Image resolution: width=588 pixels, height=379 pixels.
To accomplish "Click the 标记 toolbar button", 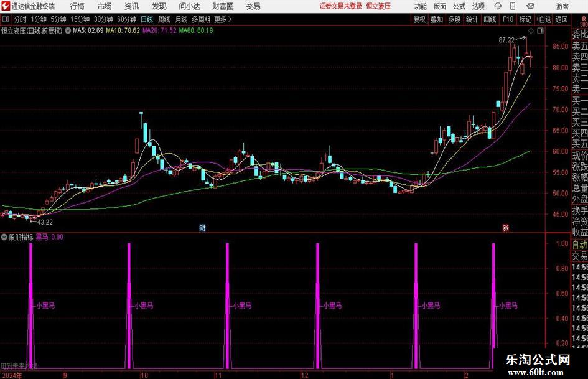I will tap(525, 19).
